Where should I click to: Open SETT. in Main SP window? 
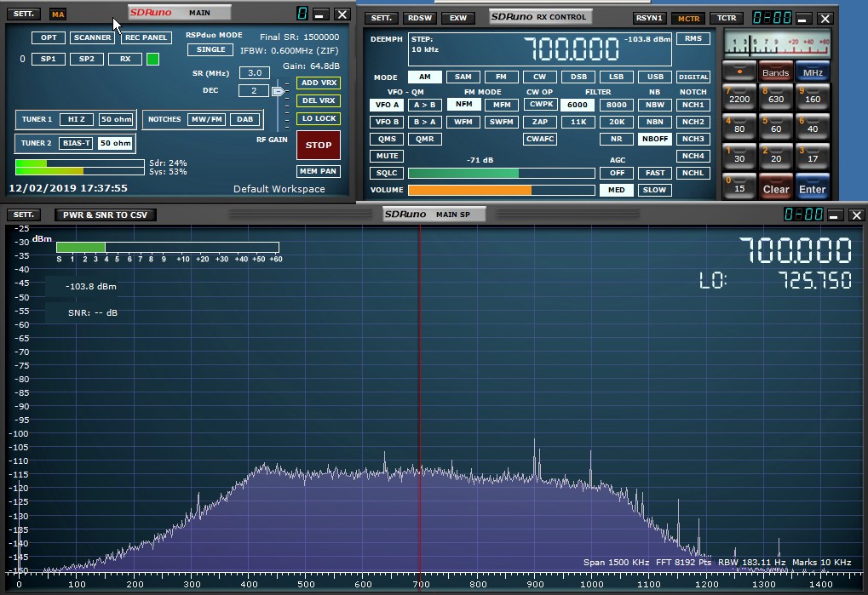tap(23, 215)
